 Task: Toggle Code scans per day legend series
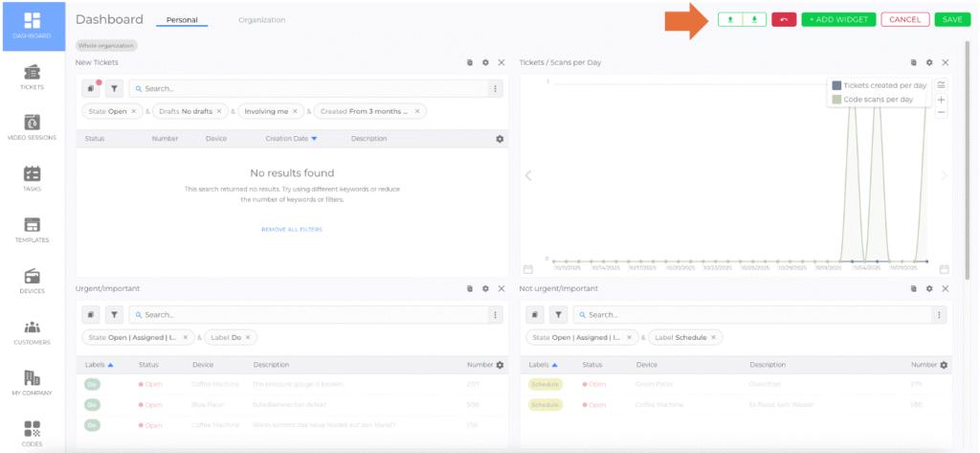pos(873,99)
